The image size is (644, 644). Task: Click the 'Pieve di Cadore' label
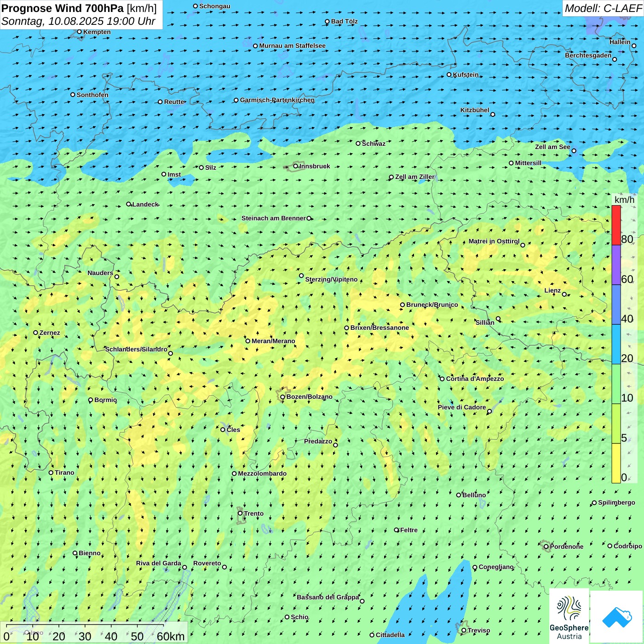pos(462,407)
